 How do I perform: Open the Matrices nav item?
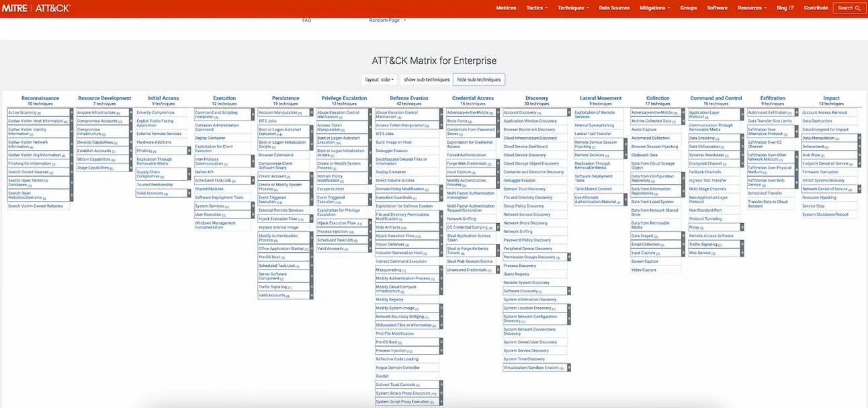[x=506, y=8]
